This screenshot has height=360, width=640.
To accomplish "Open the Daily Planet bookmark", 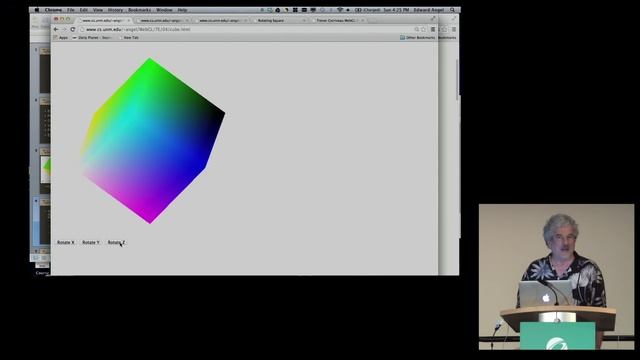I will coord(92,38).
